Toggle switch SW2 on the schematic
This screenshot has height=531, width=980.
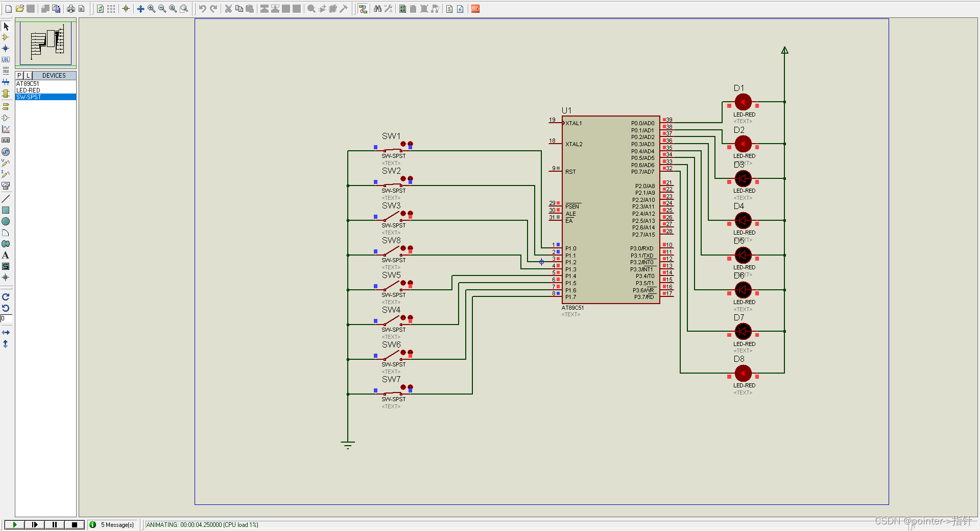(x=393, y=184)
